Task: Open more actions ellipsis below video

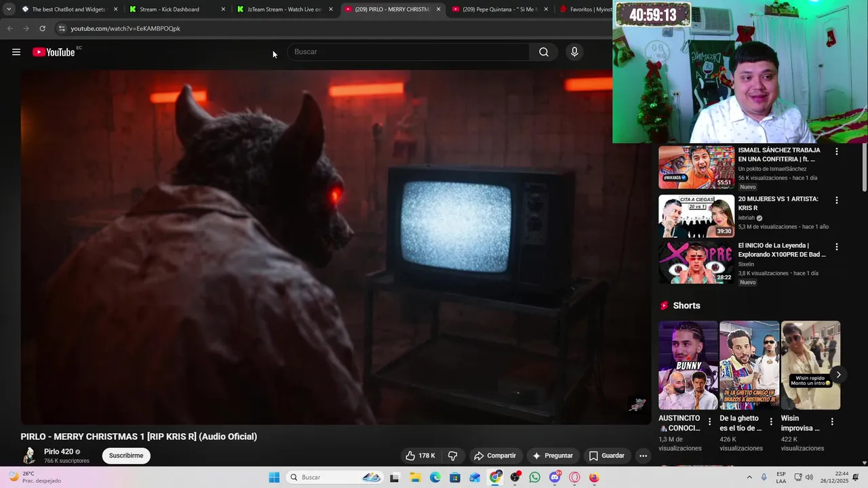Action: click(x=644, y=455)
